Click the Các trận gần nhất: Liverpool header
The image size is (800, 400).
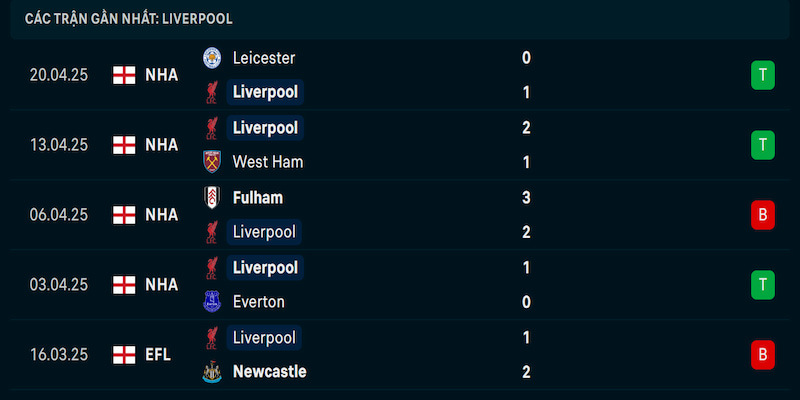129,19
